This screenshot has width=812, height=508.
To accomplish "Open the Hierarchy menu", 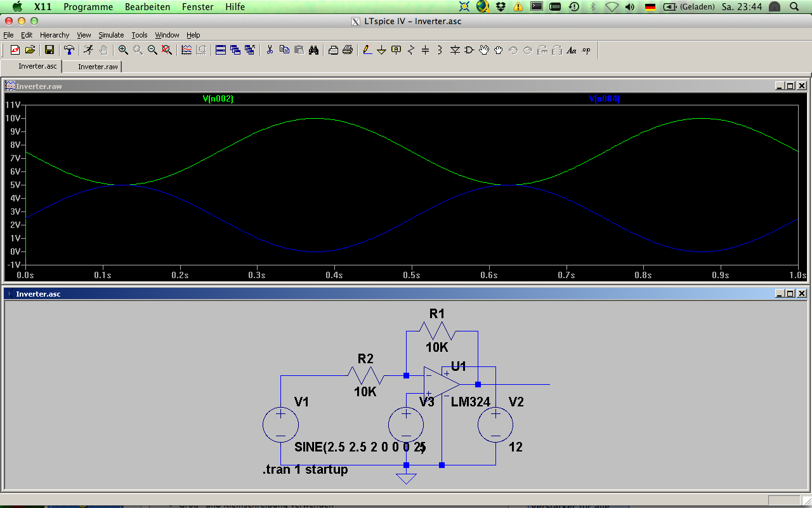I will pyautogui.click(x=55, y=35).
